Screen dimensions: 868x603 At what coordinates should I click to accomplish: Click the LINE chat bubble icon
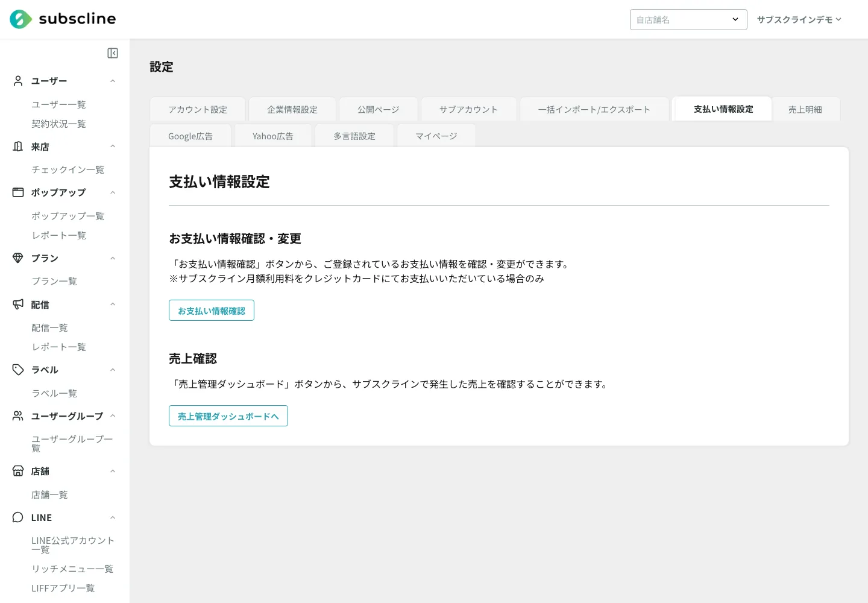(x=18, y=517)
